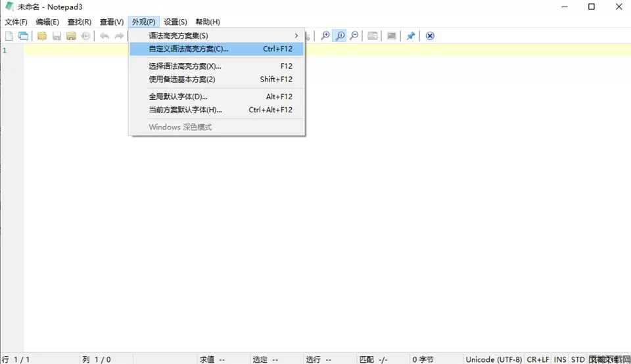Click inside the highlighted first editor line

327,50
